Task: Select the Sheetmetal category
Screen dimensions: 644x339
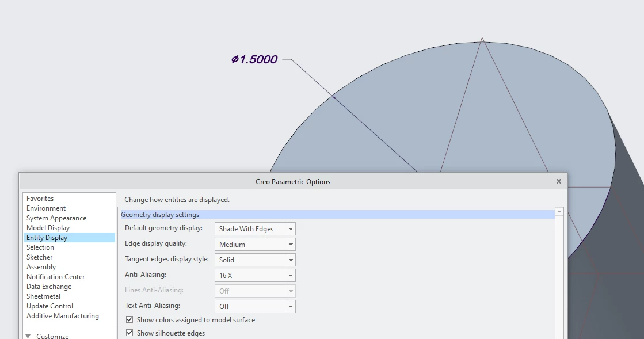Action: pyautogui.click(x=44, y=296)
